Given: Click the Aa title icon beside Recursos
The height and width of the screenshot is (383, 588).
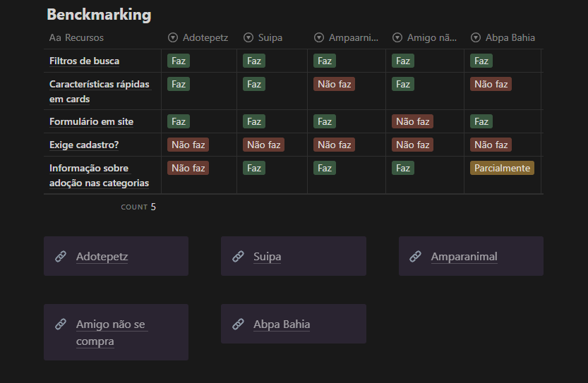Looking at the screenshot, I should 55,37.
